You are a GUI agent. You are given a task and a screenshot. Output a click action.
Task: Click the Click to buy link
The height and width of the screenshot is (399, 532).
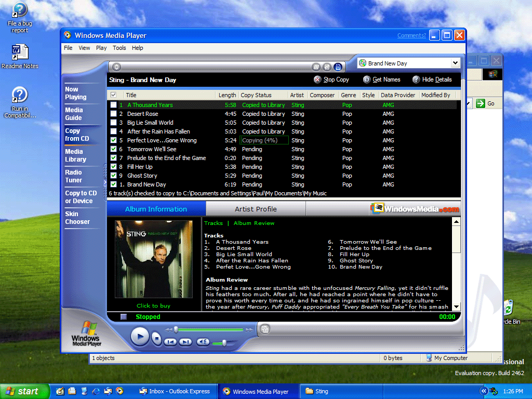point(153,305)
